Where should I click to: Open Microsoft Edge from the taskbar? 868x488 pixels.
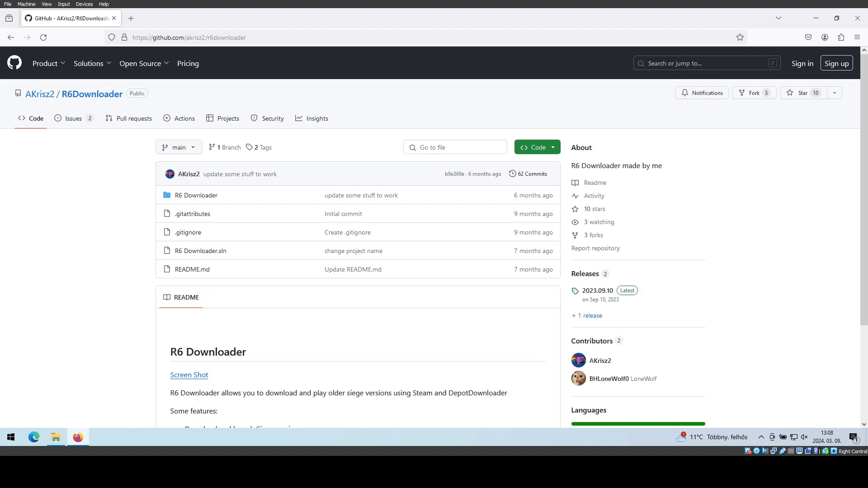pyautogui.click(x=34, y=437)
